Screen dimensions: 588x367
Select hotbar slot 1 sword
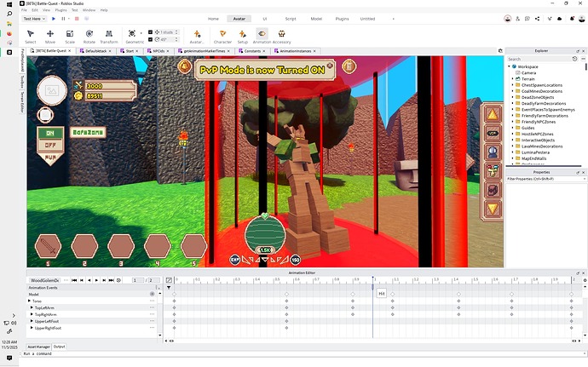(x=48, y=247)
